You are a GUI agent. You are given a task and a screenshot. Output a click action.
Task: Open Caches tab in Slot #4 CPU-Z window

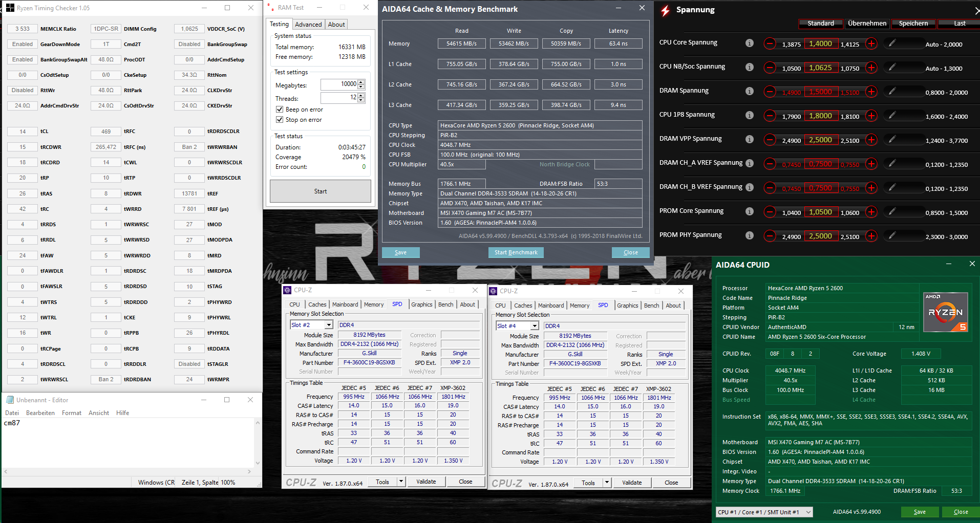(523, 306)
